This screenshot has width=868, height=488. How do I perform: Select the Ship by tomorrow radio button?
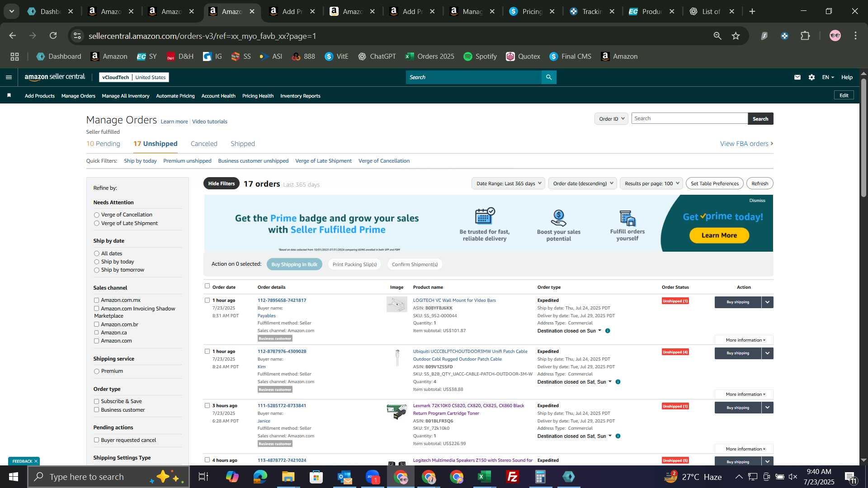(96, 270)
